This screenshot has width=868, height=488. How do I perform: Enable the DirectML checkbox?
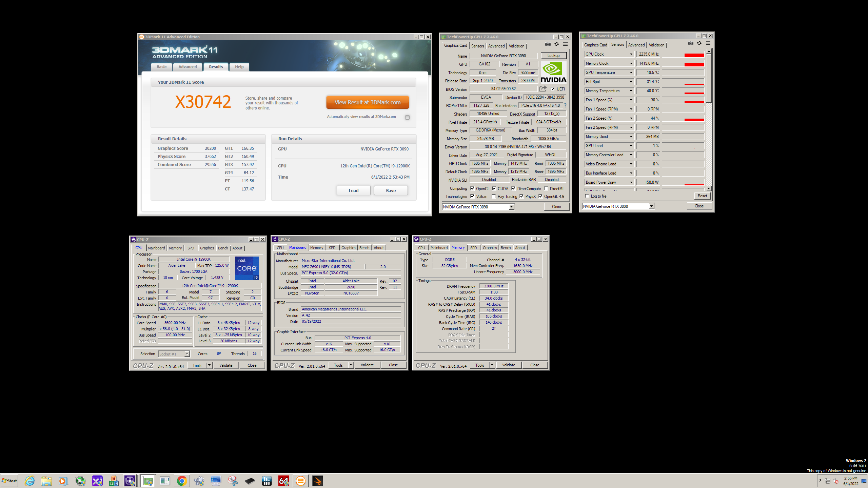[x=546, y=188]
